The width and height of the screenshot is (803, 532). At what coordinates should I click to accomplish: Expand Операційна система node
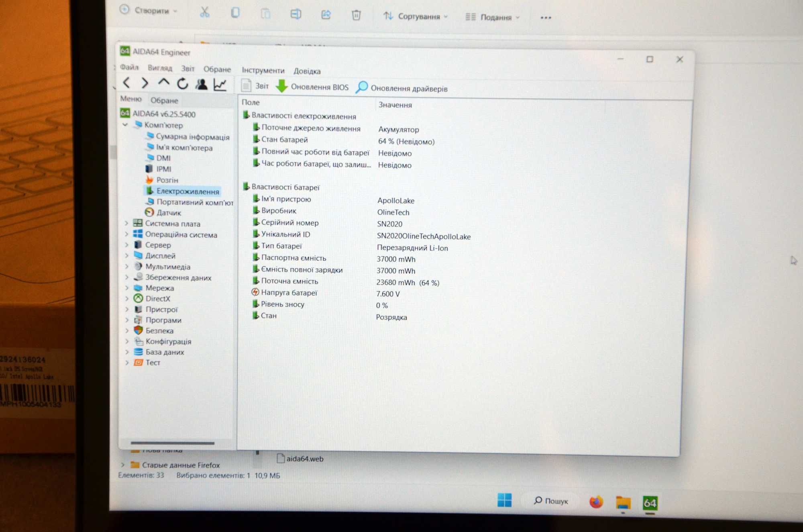click(126, 234)
